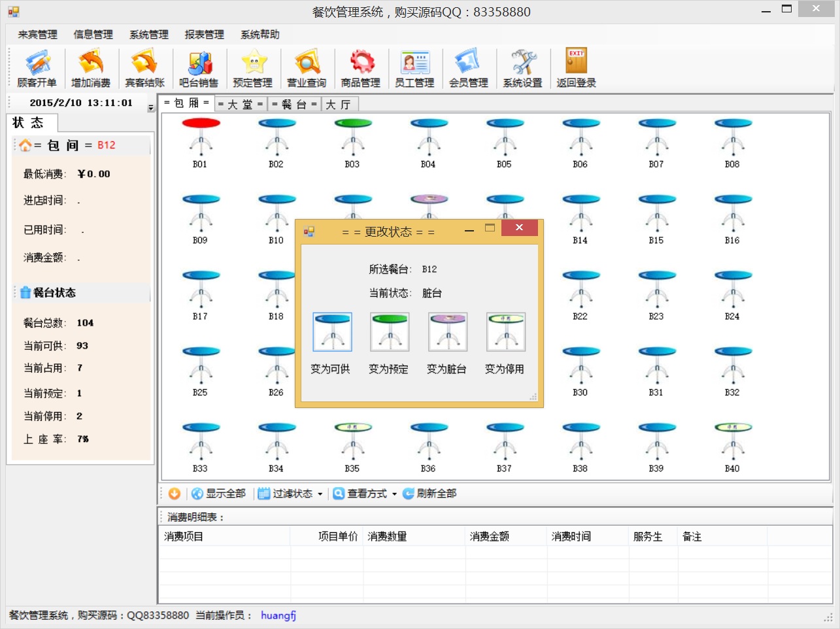840x629 pixels.
Task: Open 宾客结账 guest checkout
Action: click(x=144, y=68)
